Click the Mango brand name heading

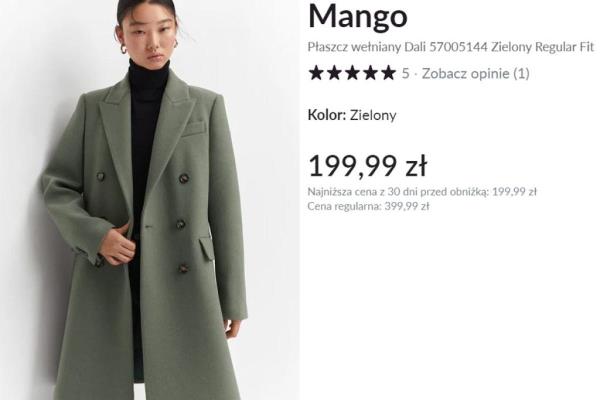tap(357, 17)
